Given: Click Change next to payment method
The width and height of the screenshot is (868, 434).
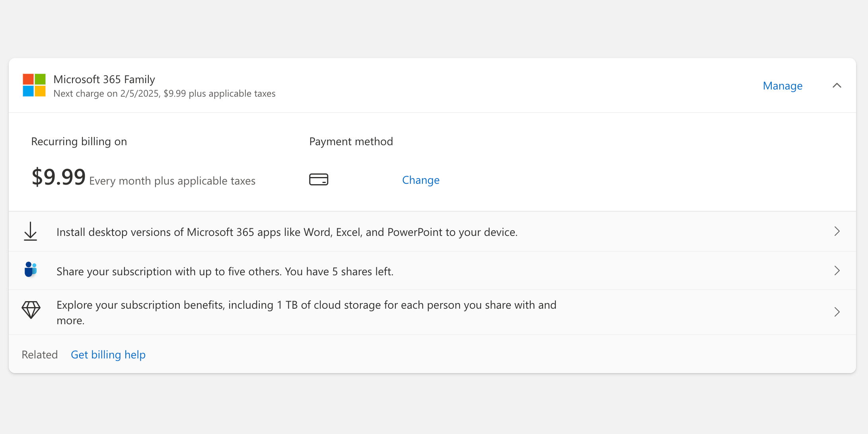Looking at the screenshot, I should [420, 180].
